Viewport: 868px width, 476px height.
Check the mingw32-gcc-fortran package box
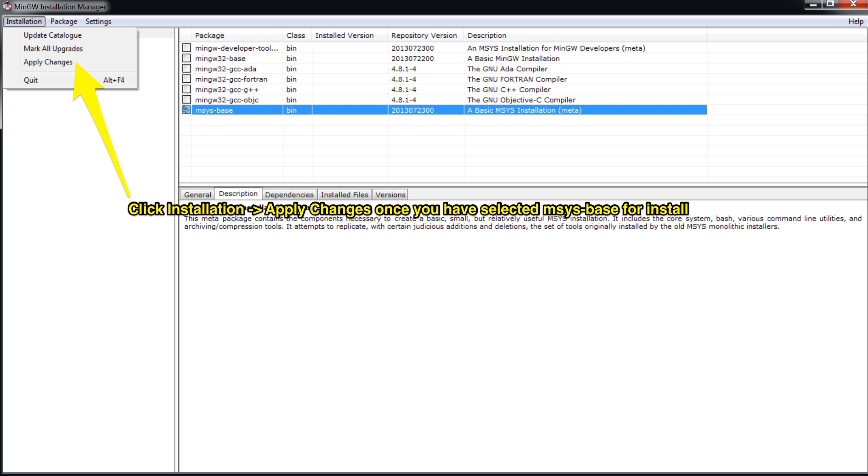tap(186, 79)
